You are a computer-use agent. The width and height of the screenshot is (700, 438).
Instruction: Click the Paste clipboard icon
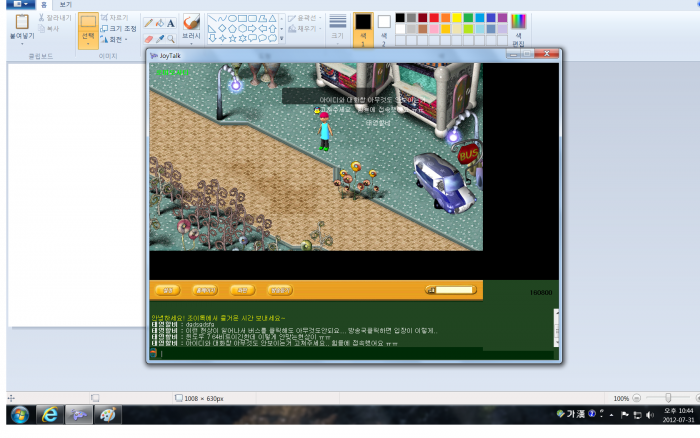coord(22,22)
